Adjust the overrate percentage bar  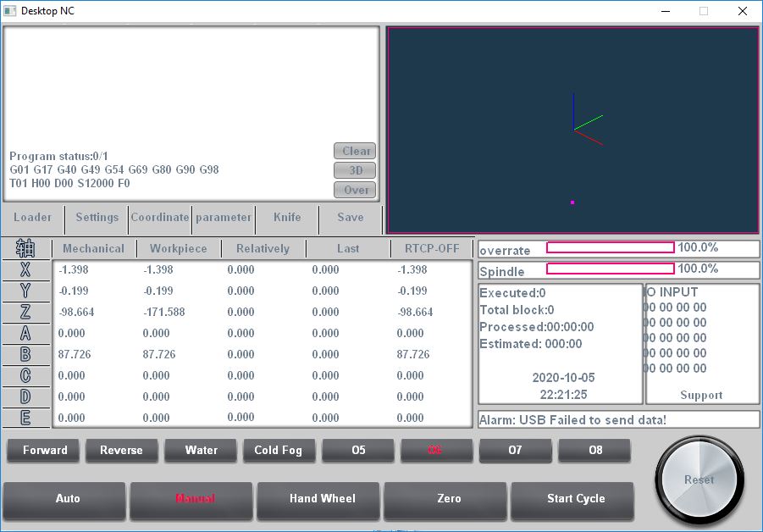pyautogui.click(x=610, y=248)
